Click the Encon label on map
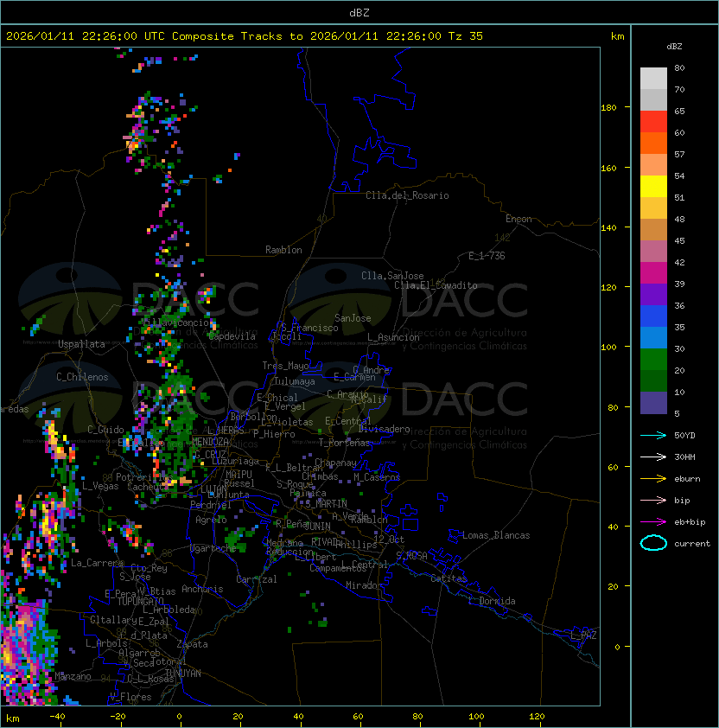 (x=519, y=219)
